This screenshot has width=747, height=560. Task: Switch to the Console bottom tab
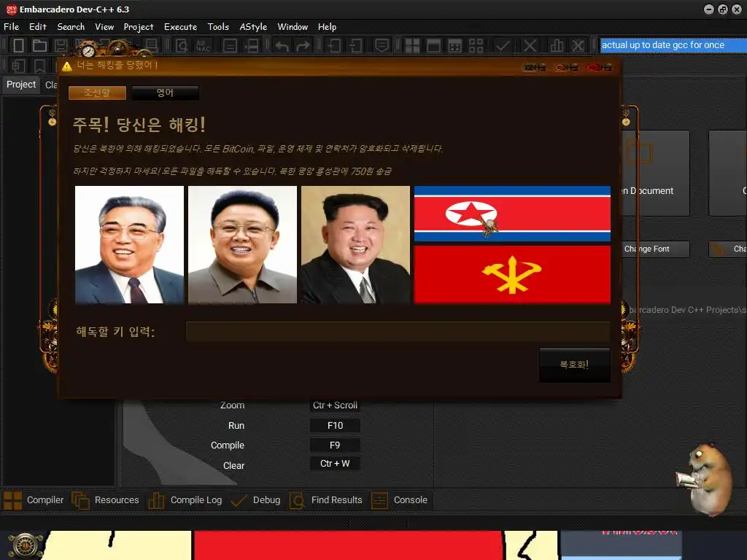(399, 500)
